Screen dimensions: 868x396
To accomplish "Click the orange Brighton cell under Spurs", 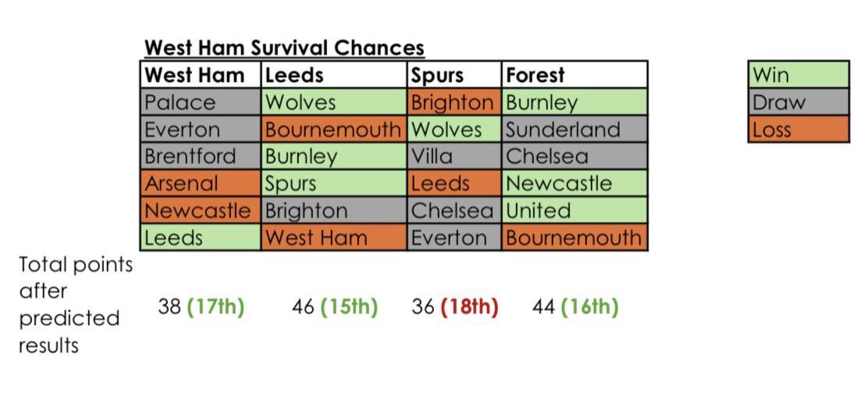I will pyautogui.click(x=454, y=102).
